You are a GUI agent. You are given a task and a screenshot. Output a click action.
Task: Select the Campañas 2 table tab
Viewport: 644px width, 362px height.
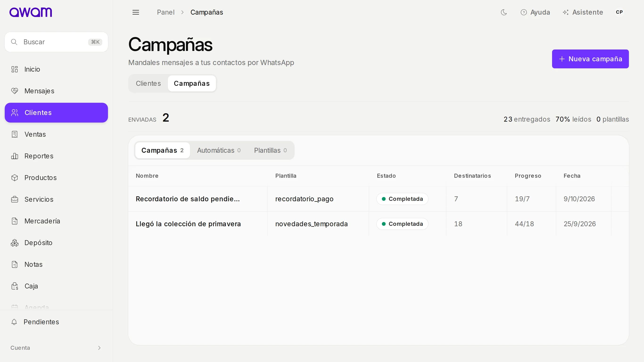(162, 150)
